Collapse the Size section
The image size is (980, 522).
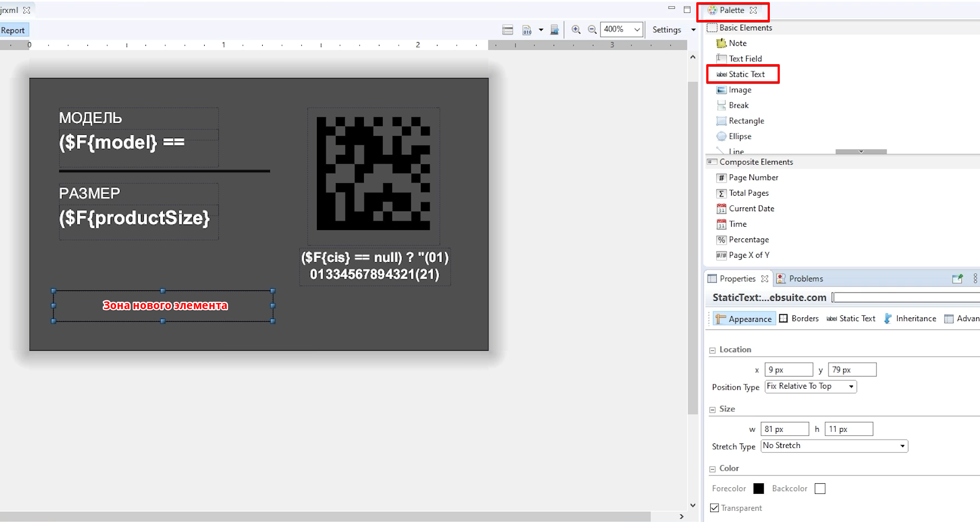pyautogui.click(x=712, y=410)
